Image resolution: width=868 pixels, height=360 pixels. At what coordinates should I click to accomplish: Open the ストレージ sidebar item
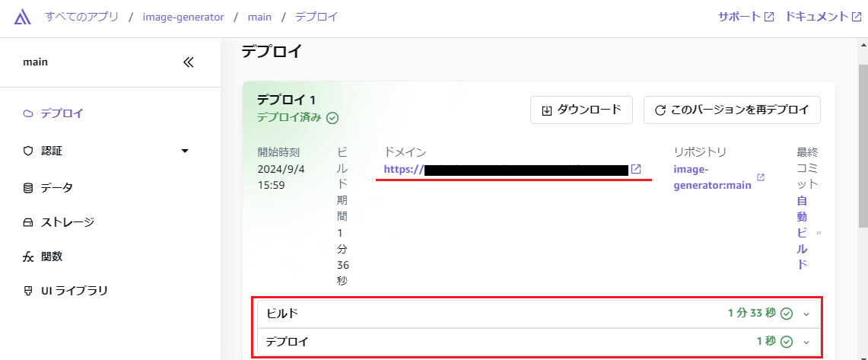(x=67, y=223)
